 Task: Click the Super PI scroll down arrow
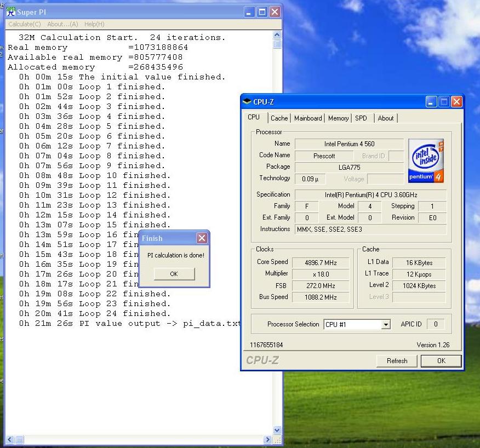tap(277, 430)
